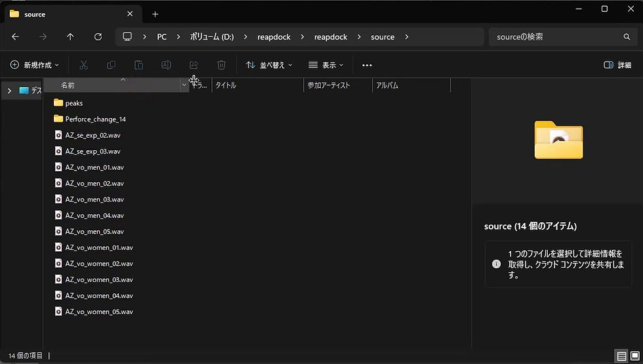Image resolution: width=643 pixels, height=364 pixels.
Task: Go up one folder level
Action: tap(70, 37)
